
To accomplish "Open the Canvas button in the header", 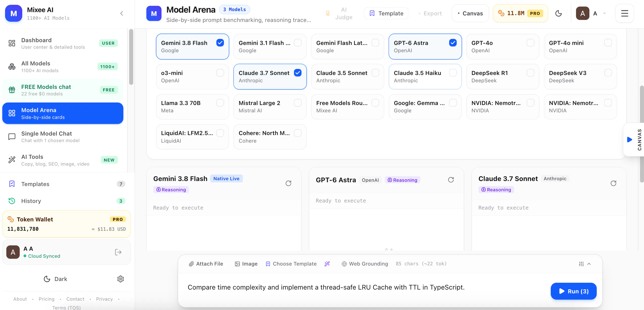I will pos(470,13).
